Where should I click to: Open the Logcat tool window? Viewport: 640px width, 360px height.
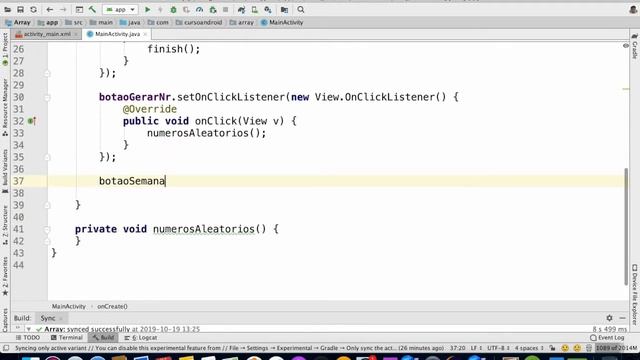tap(141, 338)
